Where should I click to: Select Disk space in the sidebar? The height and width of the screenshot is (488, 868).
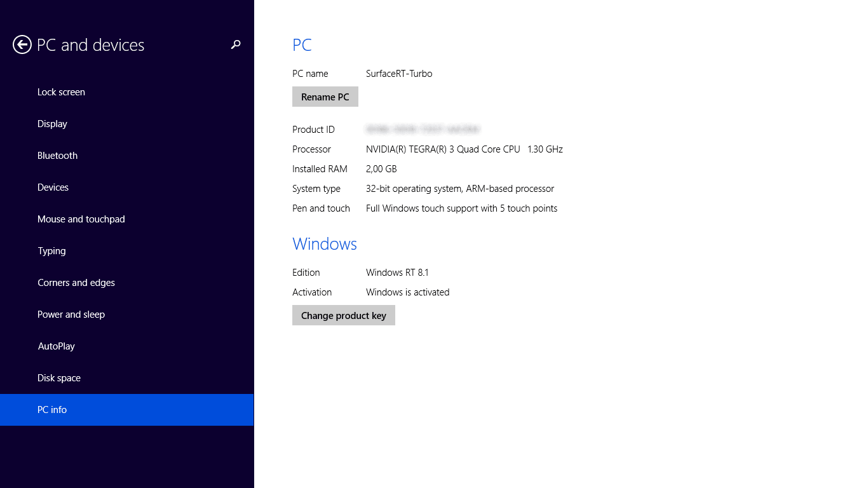58,377
